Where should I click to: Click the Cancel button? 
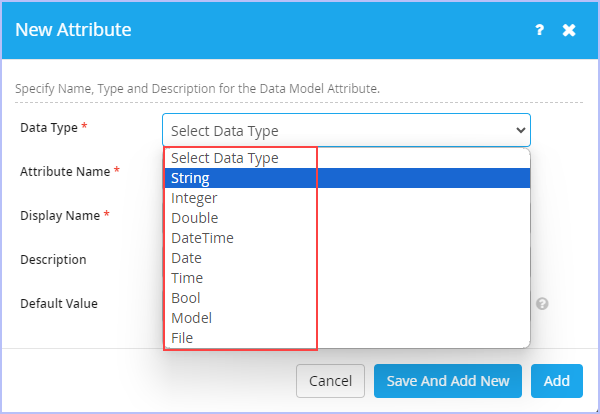330,381
